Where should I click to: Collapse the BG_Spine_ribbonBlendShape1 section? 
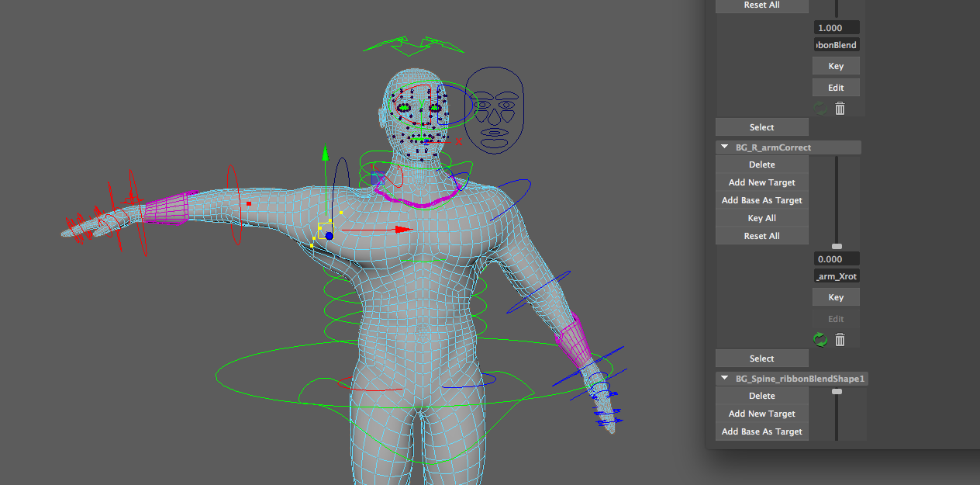click(x=726, y=379)
